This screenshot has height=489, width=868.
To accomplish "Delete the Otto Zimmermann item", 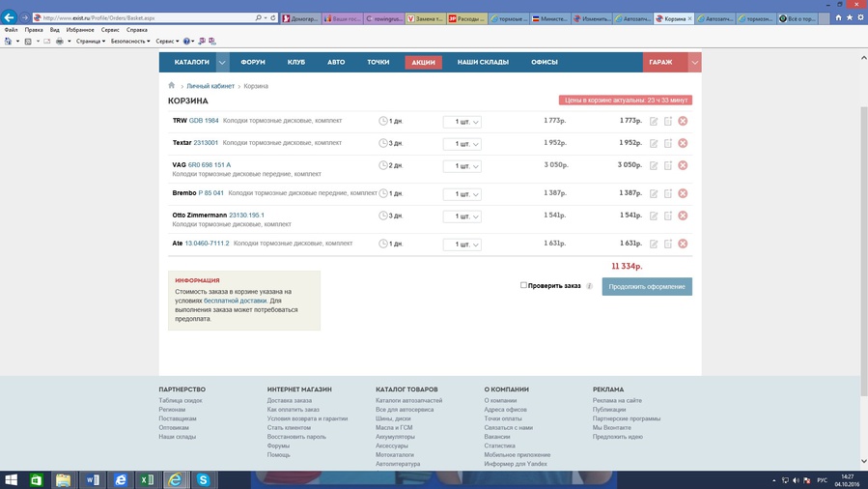I will click(683, 216).
